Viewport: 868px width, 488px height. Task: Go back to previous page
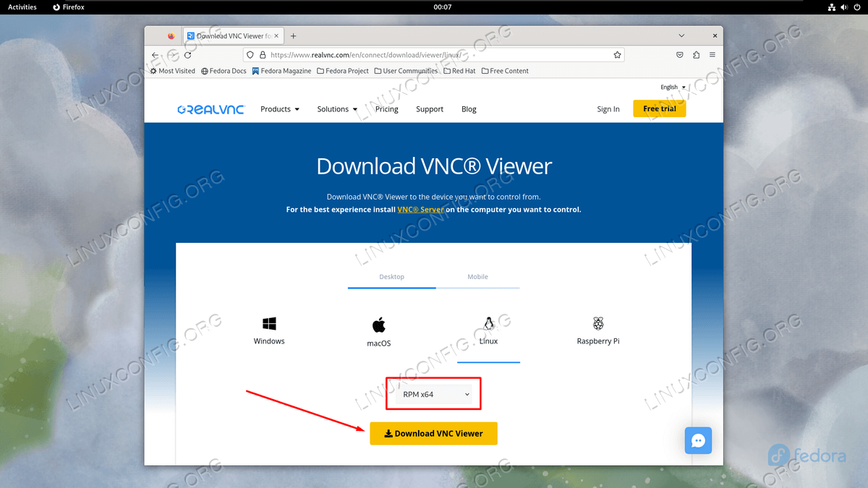click(155, 55)
